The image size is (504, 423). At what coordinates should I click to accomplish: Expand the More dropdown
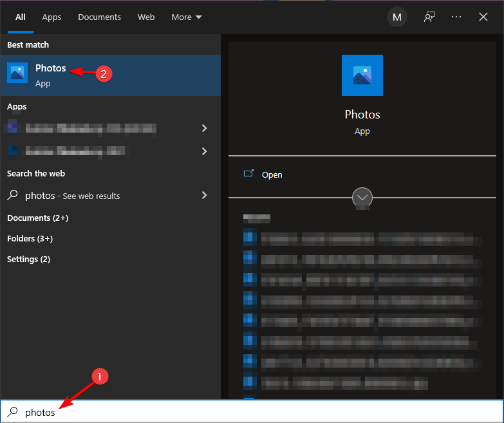click(x=187, y=17)
